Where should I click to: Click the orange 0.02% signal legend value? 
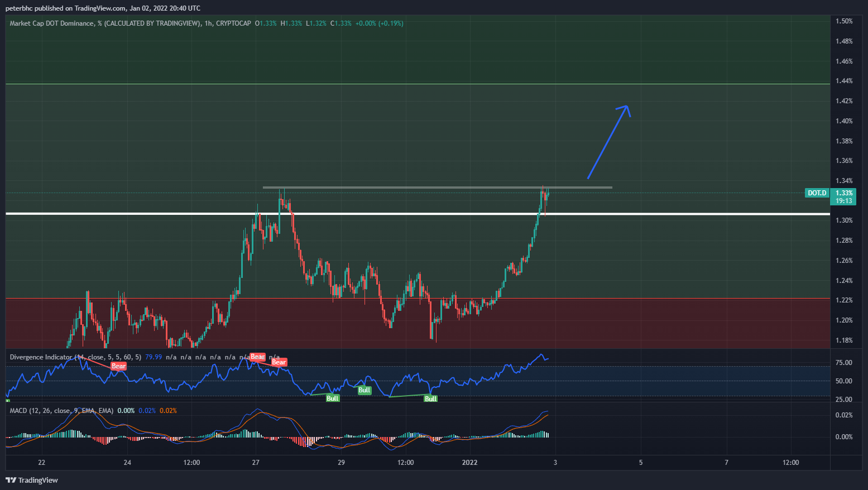[169, 411]
